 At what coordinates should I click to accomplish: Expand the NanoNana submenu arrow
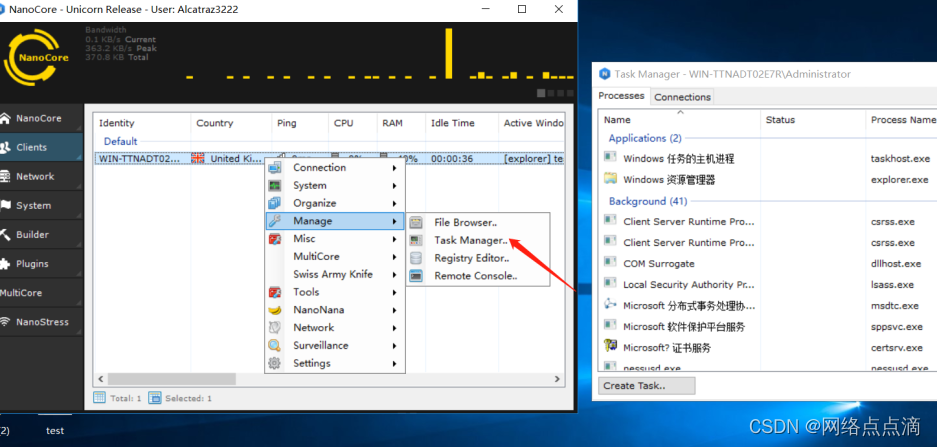click(394, 310)
